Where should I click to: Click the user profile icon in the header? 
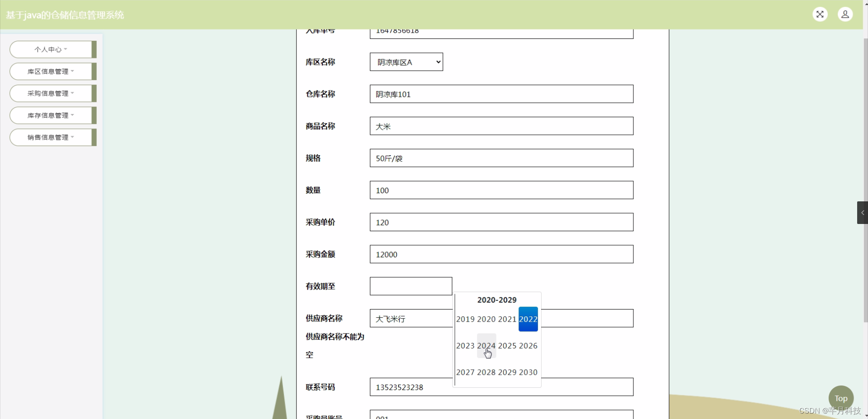tap(846, 14)
